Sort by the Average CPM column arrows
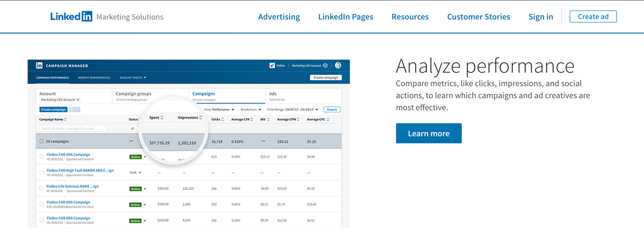Viewport: 644px width, 251px height. point(298,119)
